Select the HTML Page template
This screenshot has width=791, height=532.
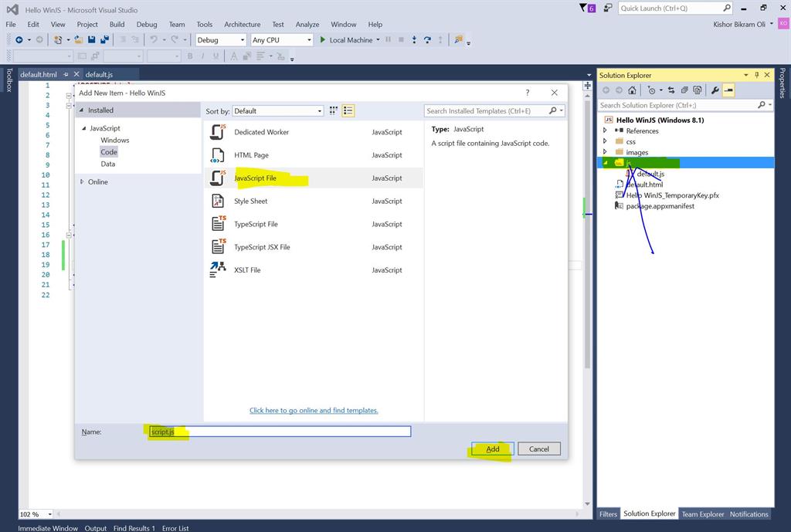[x=314, y=155]
